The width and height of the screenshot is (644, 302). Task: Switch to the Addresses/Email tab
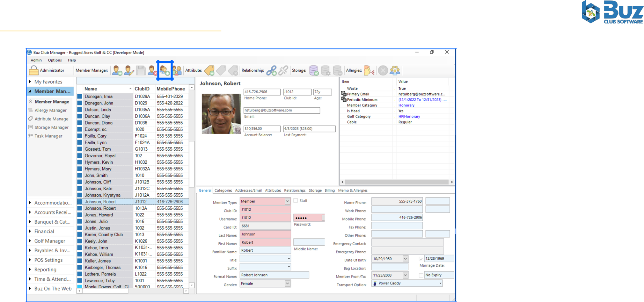click(248, 191)
